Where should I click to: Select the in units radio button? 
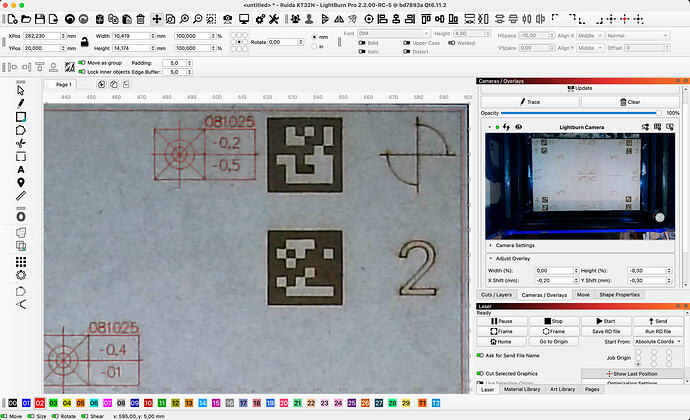pos(314,46)
